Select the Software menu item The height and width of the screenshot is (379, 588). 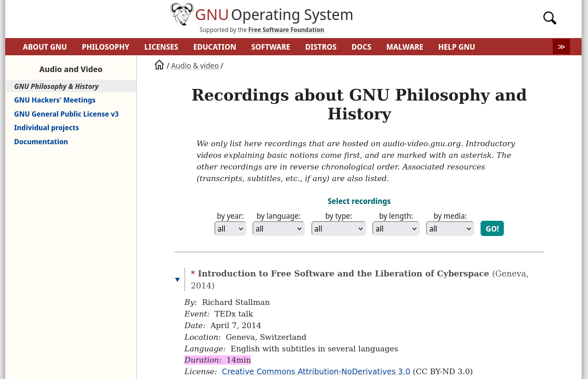(271, 47)
